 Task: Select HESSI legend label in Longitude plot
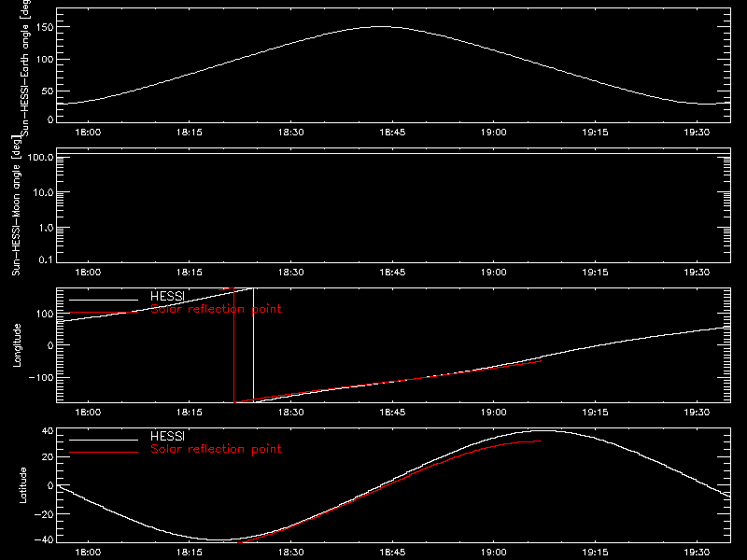[167, 297]
